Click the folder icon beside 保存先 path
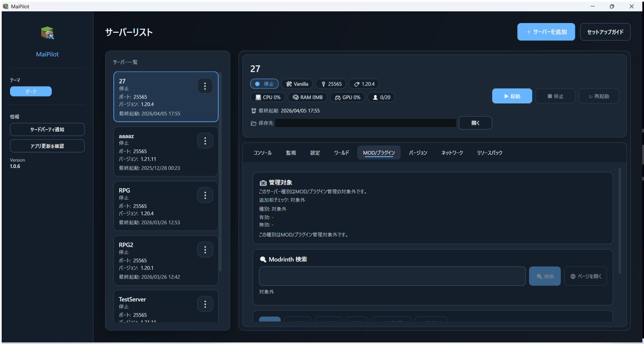The height and width of the screenshot is (344, 644). [253, 123]
